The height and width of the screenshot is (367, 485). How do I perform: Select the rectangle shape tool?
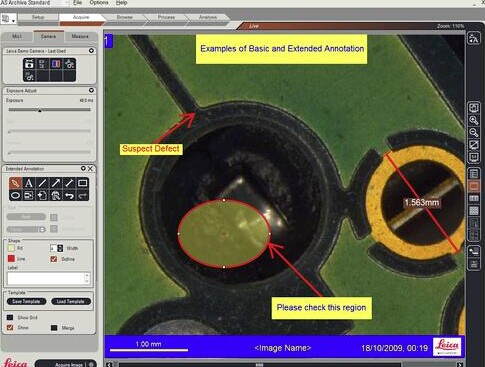[82, 183]
